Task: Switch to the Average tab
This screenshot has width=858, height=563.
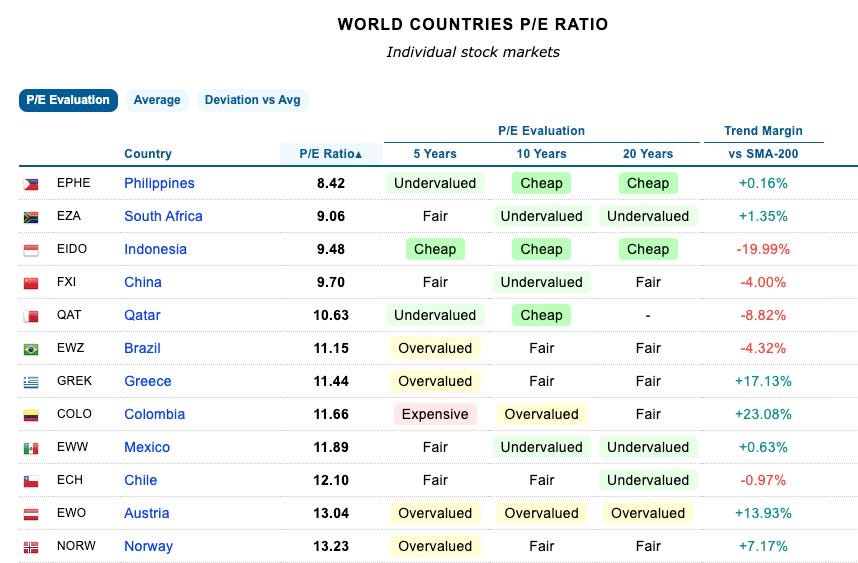Action: pyautogui.click(x=157, y=100)
